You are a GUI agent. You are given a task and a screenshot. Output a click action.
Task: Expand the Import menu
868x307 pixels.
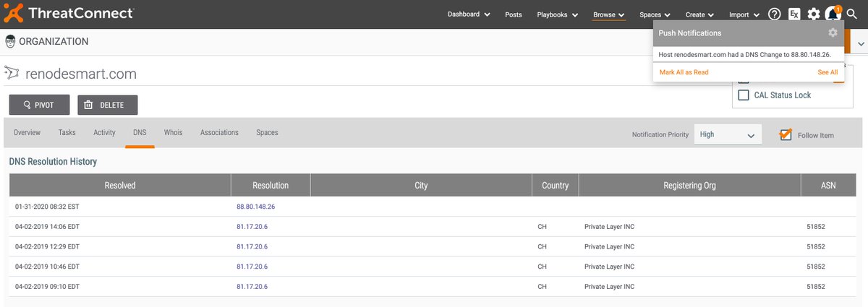(x=744, y=14)
